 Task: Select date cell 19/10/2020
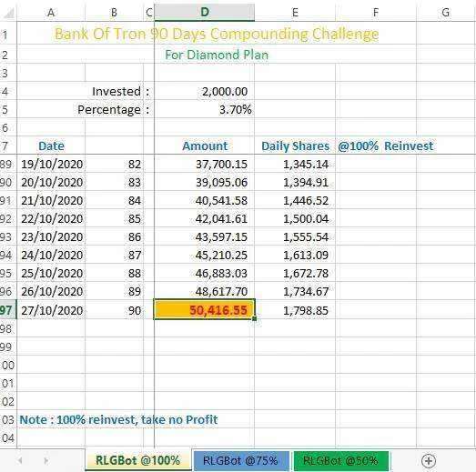(51, 164)
